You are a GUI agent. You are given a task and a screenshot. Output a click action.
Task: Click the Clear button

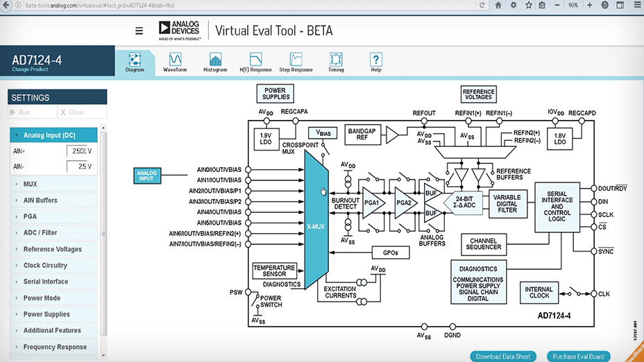pyautogui.click(x=82, y=112)
